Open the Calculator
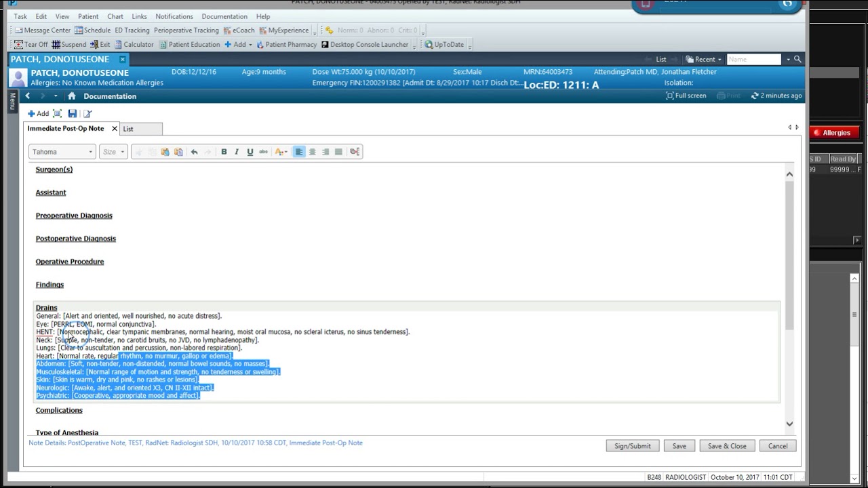This screenshot has width=868, height=488. click(134, 45)
